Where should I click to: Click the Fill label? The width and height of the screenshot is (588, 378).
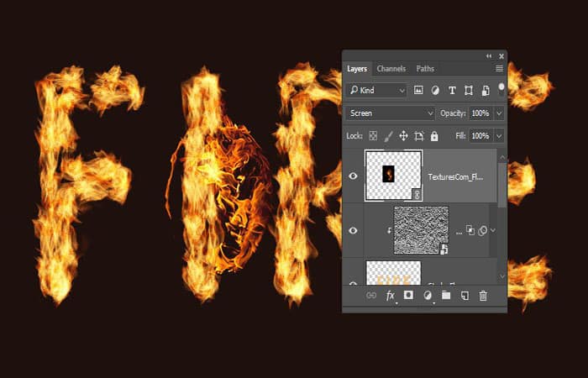tap(460, 136)
